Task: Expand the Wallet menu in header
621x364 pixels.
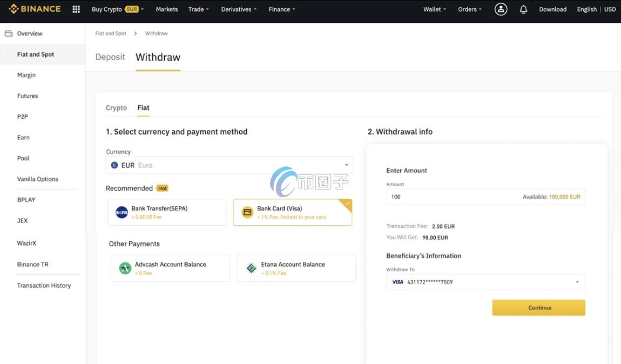Action: coord(435,9)
